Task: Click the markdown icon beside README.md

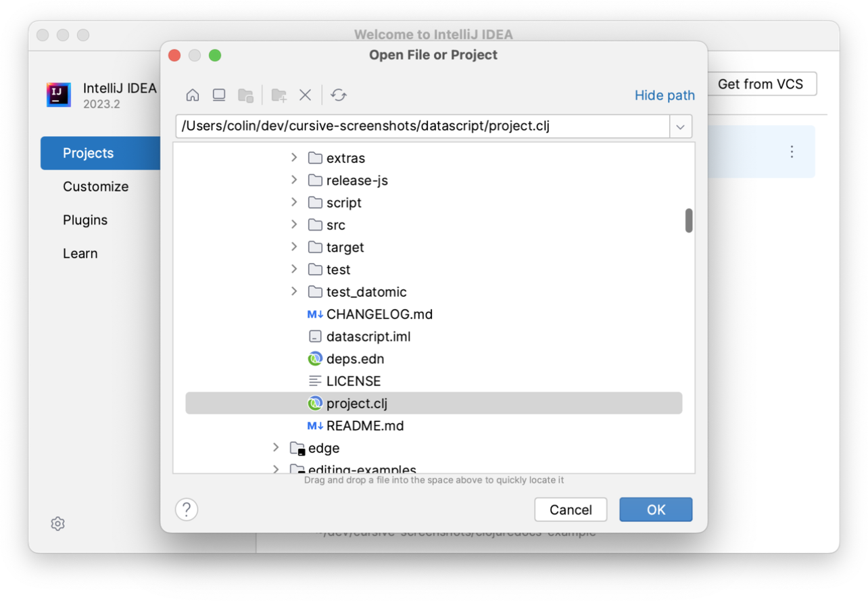Action: click(315, 426)
